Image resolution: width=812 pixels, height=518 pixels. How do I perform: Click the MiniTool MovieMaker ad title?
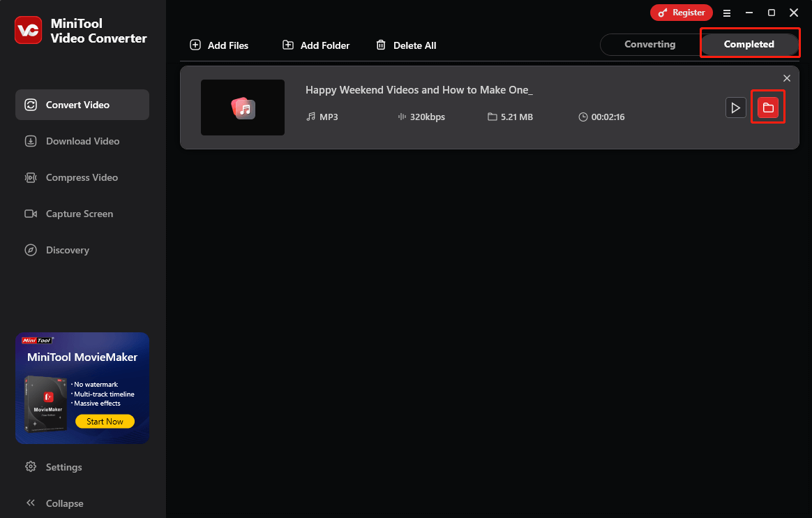[82, 357]
